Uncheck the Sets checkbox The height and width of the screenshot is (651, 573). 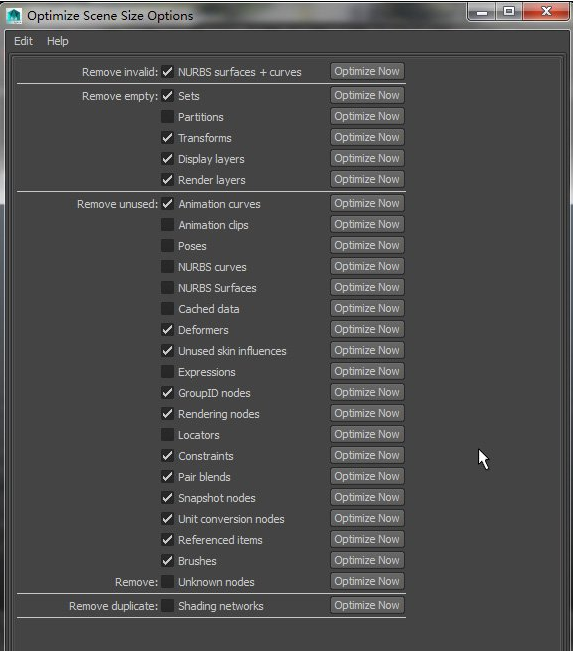pos(167,95)
